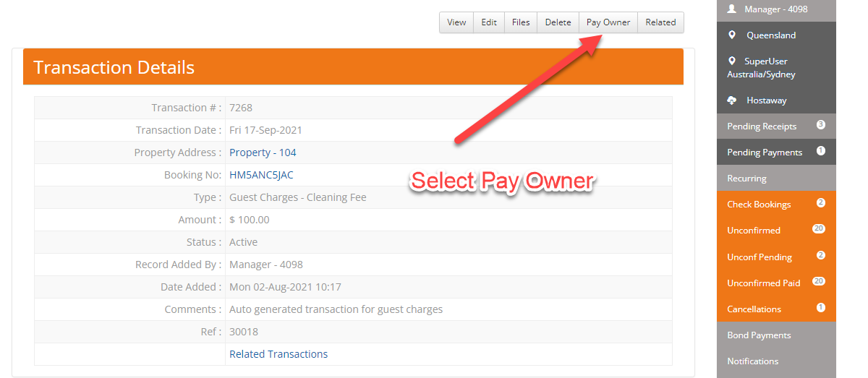The image size is (868, 378).
Task: Click date added Mon 02-Aug-2021 10:17
Action: (285, 287)
